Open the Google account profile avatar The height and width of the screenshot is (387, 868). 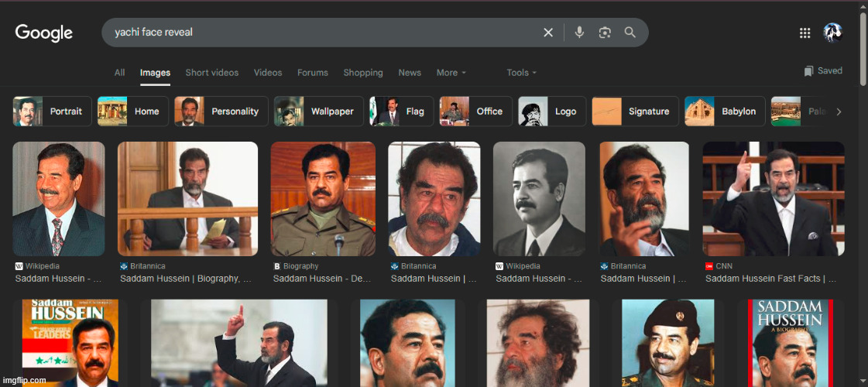tap(832, 33)
